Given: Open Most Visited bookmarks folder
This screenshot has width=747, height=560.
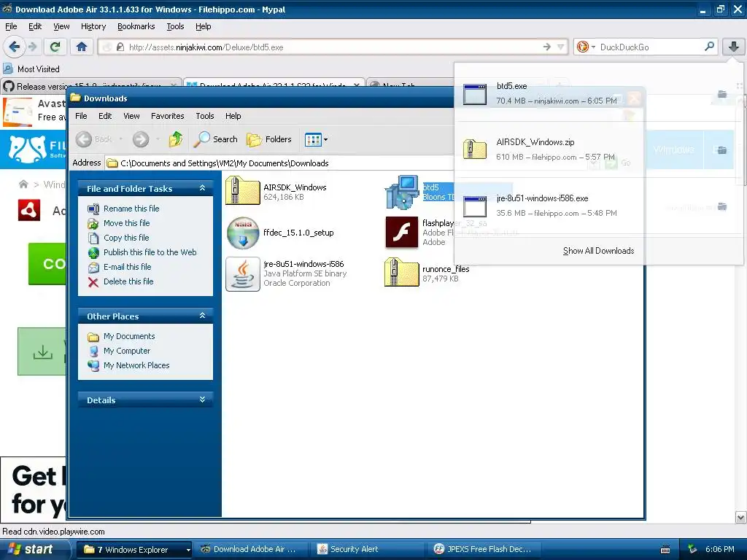Looking at the screenshot, I should (x=31, y=69).
